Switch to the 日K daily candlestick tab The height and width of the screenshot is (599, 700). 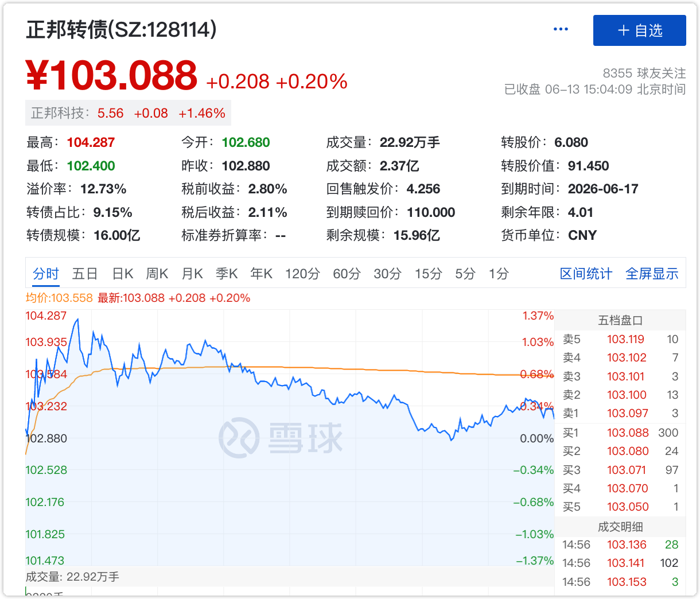123,274
